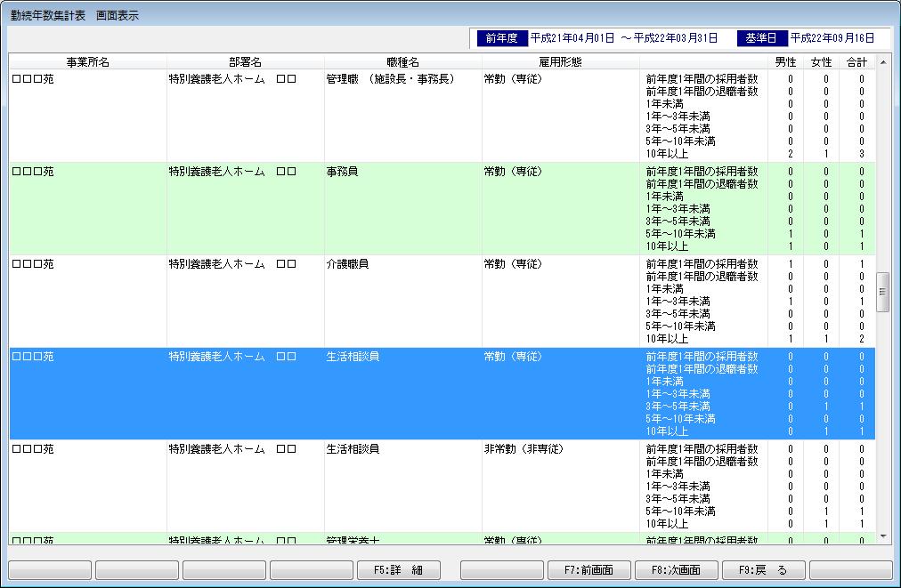Click the 部署名 column header
Screen dimensions: 901x588
click(245, 62)
